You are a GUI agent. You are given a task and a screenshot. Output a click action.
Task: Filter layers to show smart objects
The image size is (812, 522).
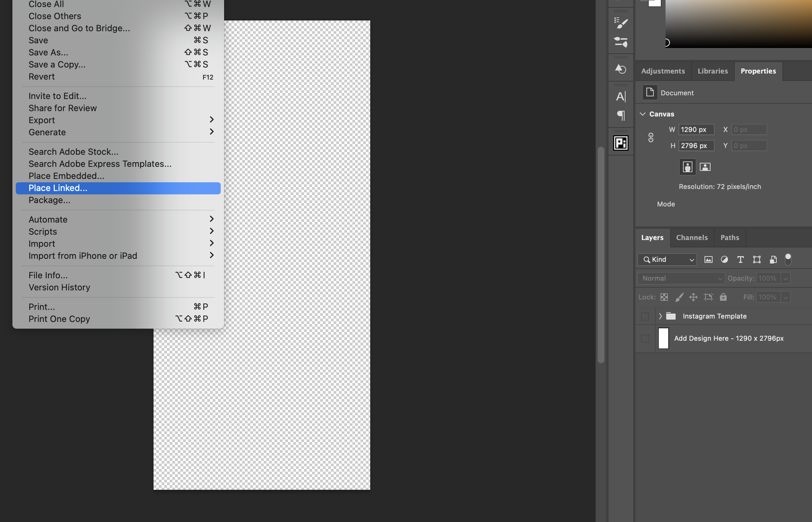coord(773,259)
